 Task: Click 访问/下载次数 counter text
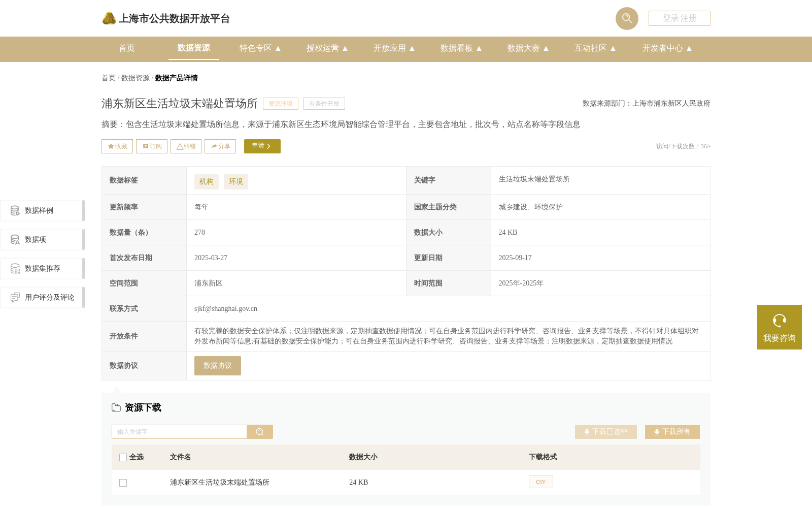(x=683, y=146)
